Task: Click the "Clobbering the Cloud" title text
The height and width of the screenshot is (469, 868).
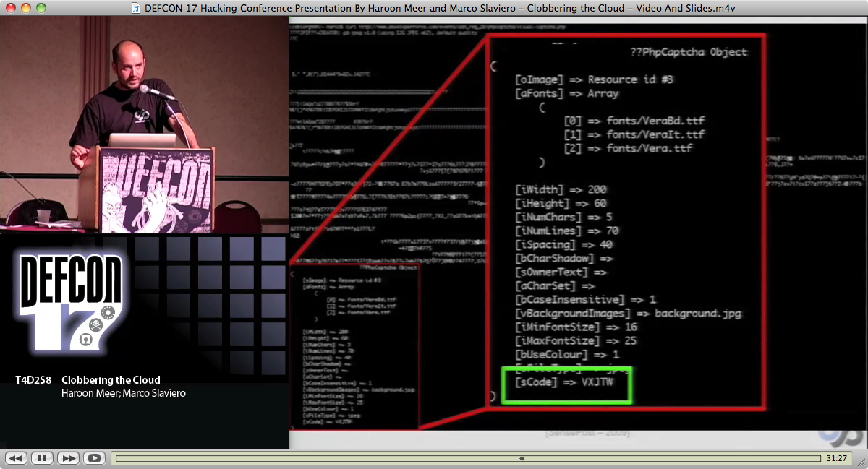Action: coord(111,380)
